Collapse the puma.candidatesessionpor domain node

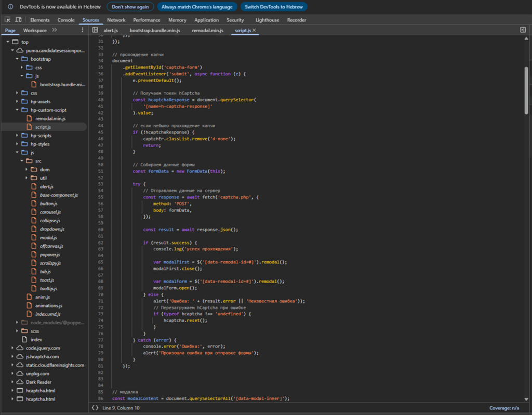point(12,50)
